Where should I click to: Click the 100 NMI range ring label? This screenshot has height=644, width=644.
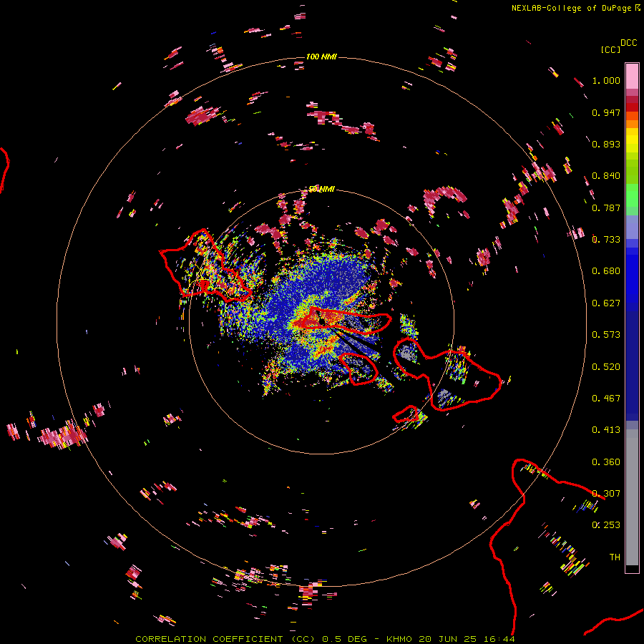tap(321, 57)
